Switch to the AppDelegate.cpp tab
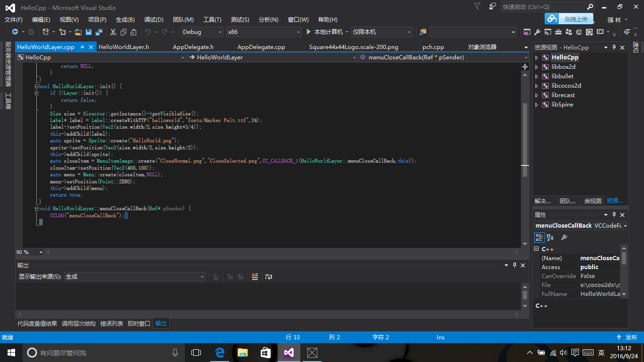644x362 pixels. pos(261,47)
